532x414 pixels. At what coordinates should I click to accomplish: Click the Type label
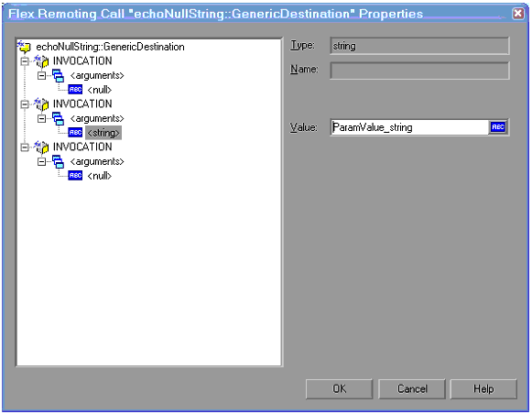coord(302,45)
